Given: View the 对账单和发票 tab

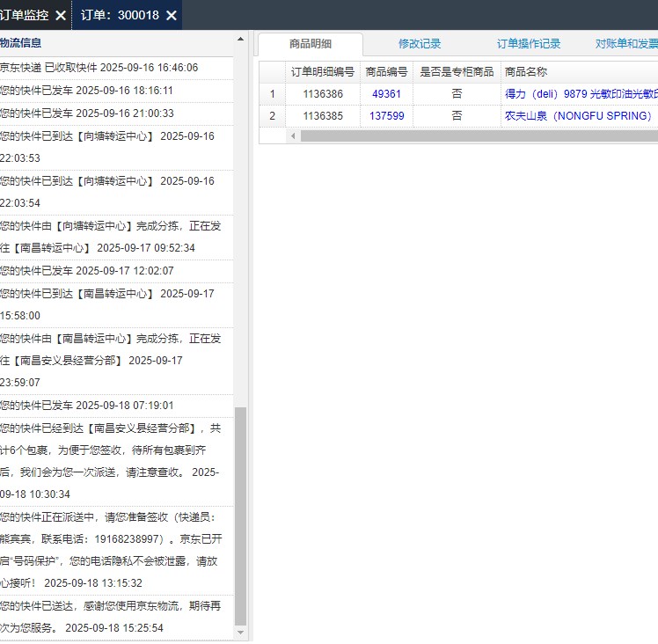Looking at the screenshot, I should [x=626, y=44].
